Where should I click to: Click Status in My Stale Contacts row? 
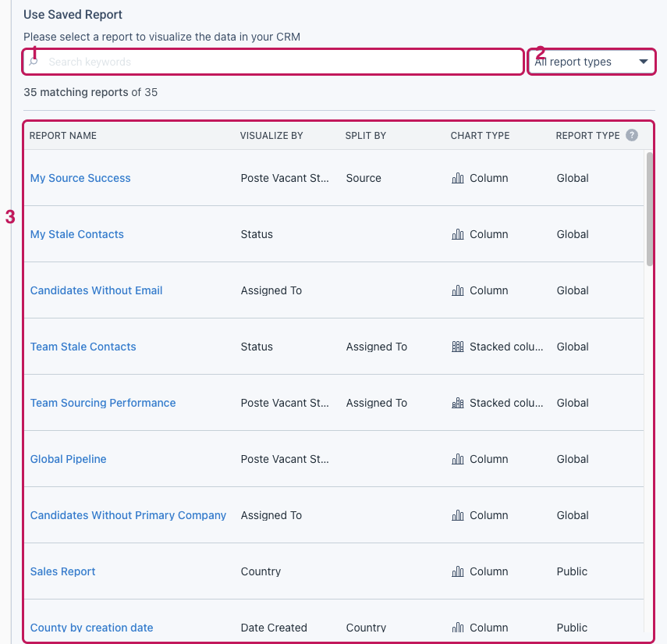257,234
